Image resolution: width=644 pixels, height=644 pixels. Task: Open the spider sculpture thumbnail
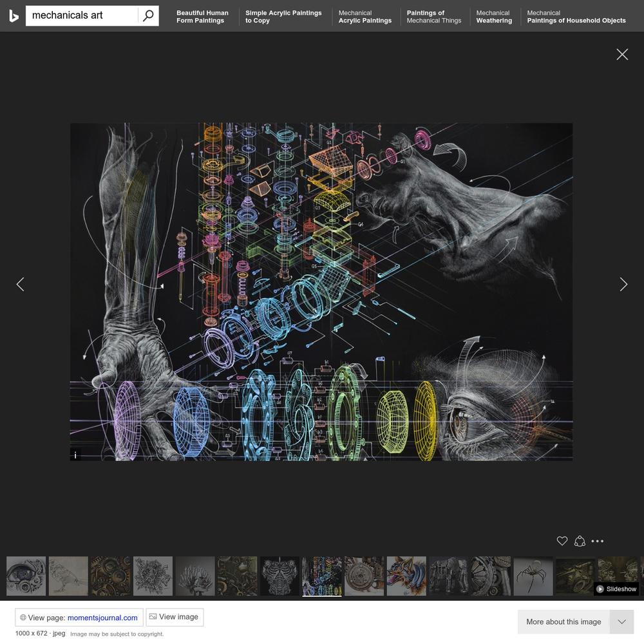533,576
